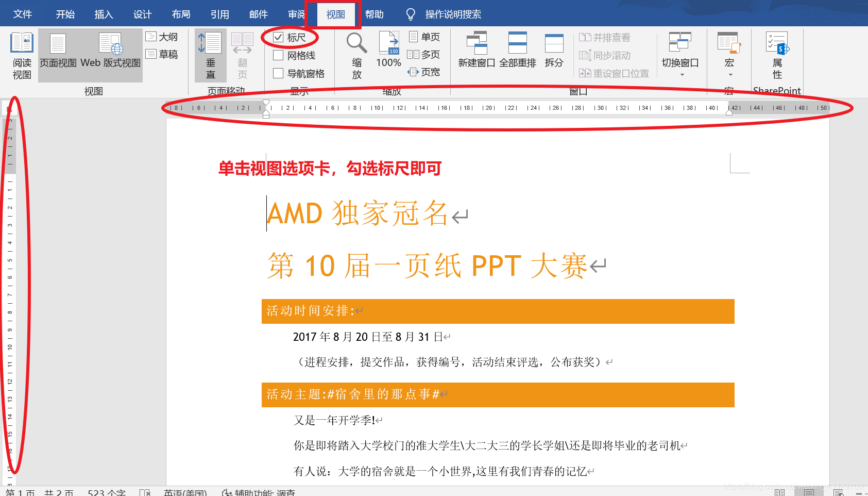
Task: Open the Insert (插入) tab
Action: tap(104, 14)
